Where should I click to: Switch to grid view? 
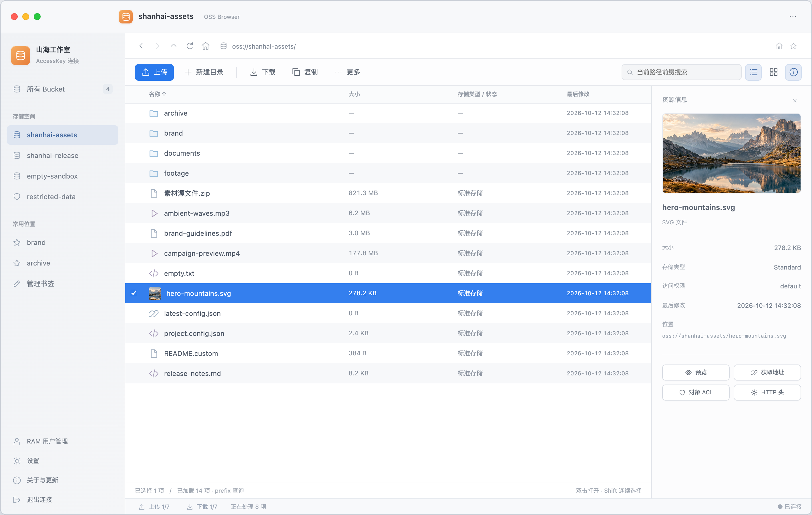pyautogui.click(x=774, y=72)
